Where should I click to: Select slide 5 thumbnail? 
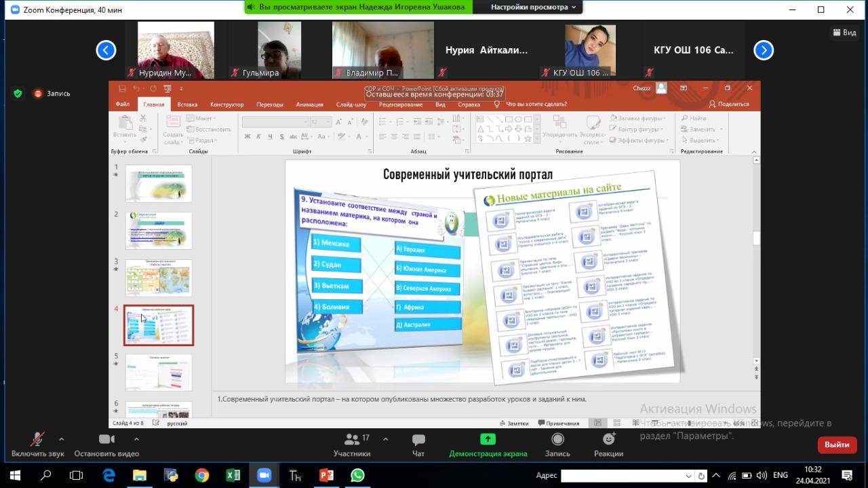tap(159, 372)
